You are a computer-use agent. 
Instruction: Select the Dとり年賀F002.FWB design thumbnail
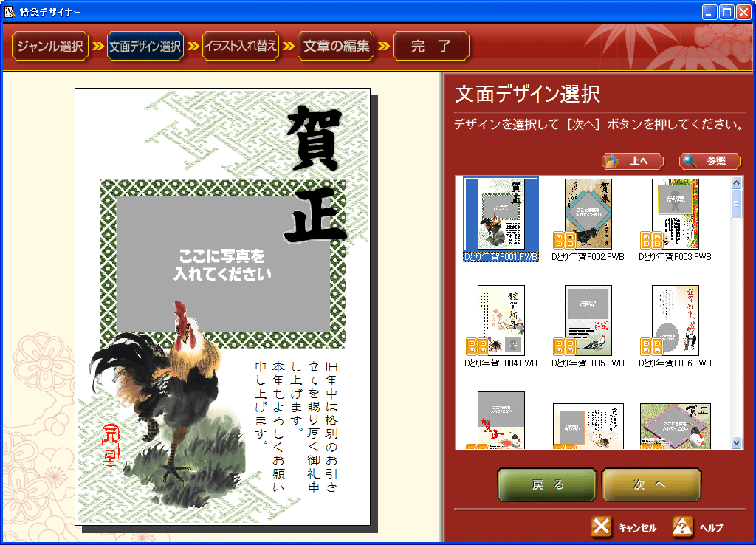588,214
